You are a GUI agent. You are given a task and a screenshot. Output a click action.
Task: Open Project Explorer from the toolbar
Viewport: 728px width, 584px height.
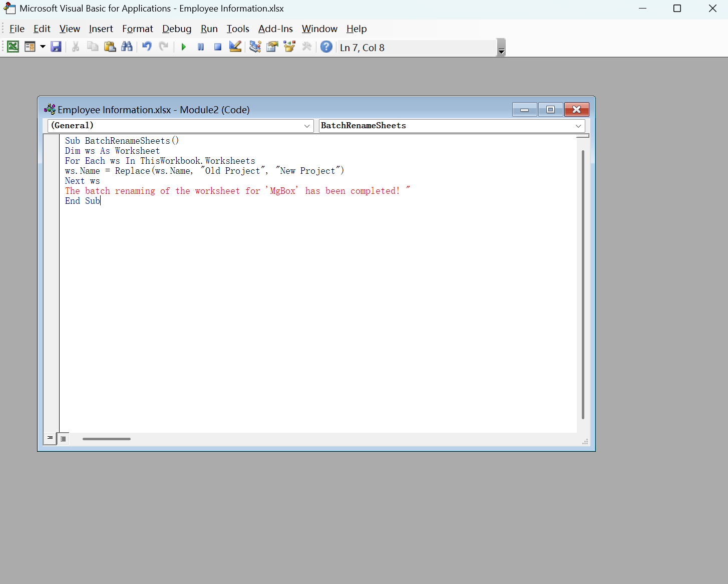pyautogui.click(x=255, y=47)
